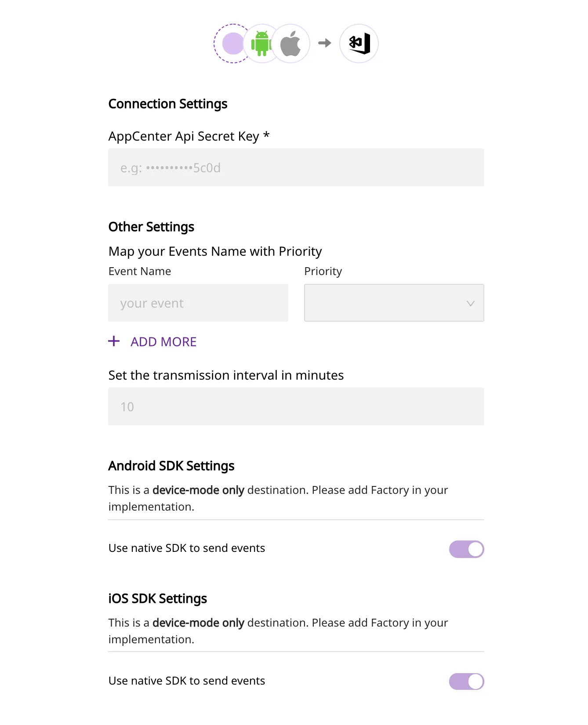588x725 pixels.
Task: Click the Apple iOS source icon
Action: tap(290, 43)
